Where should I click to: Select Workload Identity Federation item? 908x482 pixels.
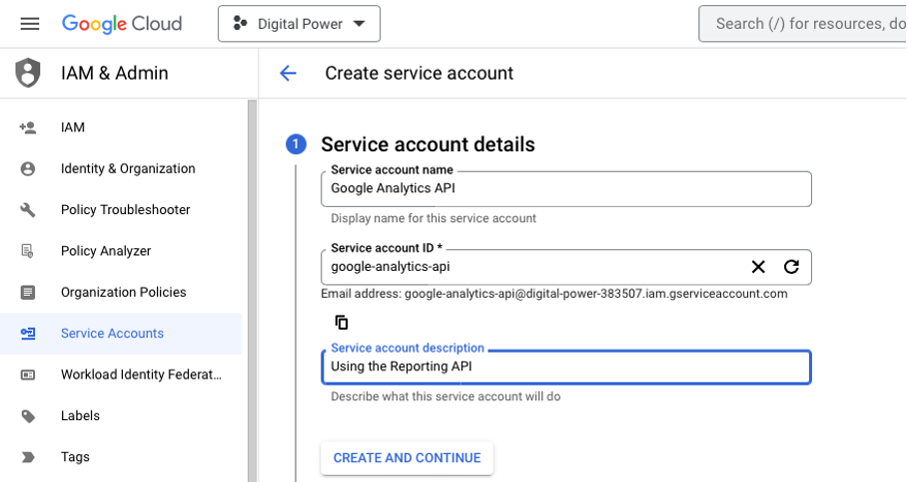(141, 375)
